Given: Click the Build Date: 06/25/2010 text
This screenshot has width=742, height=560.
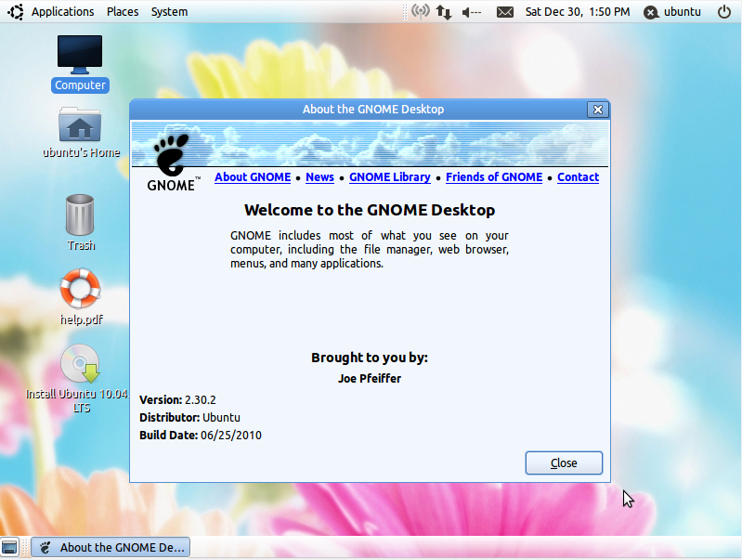Looking at the screenshot, I should pos(201,435).
